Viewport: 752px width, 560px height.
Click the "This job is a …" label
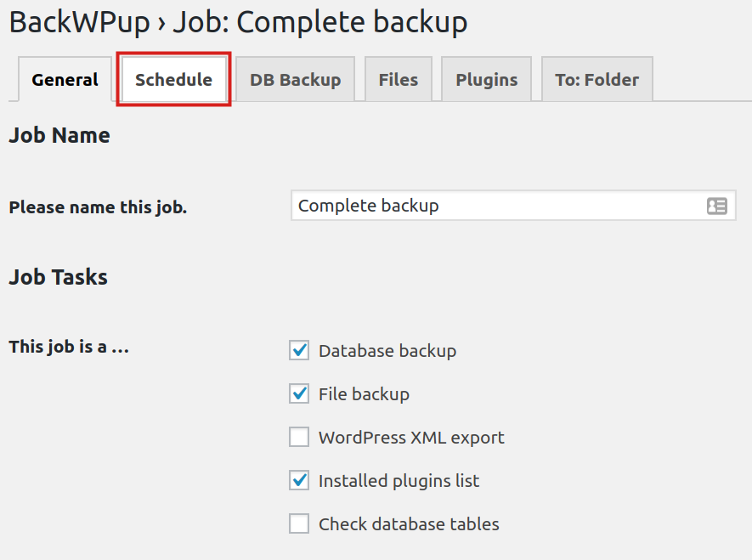pos(69,347)
